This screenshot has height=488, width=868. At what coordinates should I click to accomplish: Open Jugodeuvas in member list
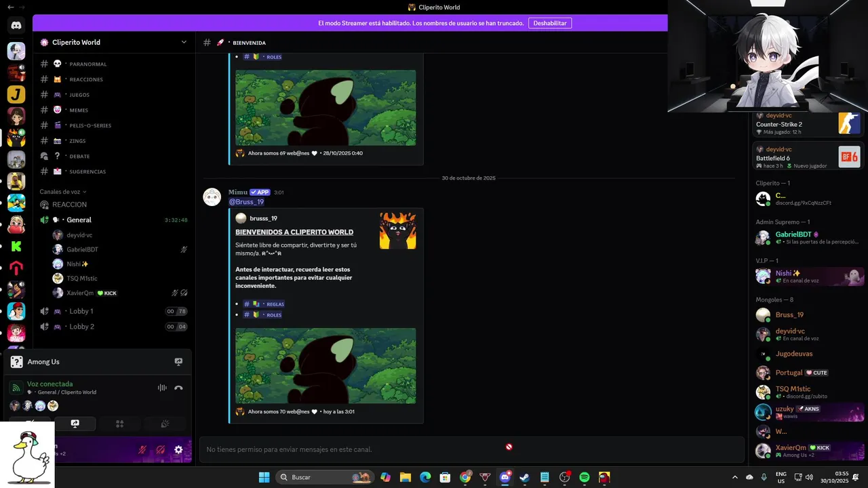click(x=808, y=354)
